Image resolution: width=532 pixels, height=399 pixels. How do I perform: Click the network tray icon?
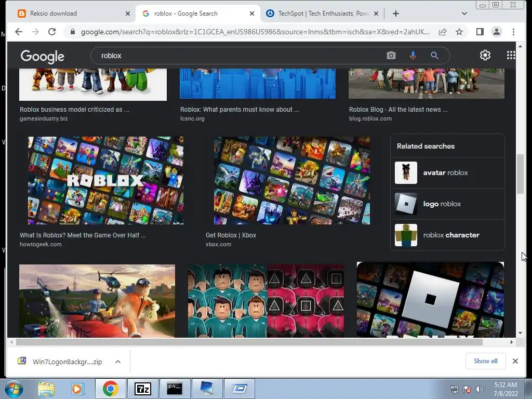454,389
